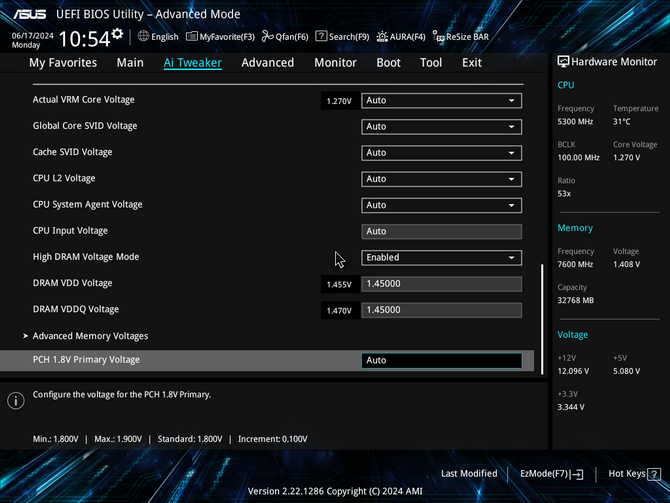Screen dimensions: 670x503
Task: Expand Advanced Memory Voltages submenu
Action: [90, 336]
